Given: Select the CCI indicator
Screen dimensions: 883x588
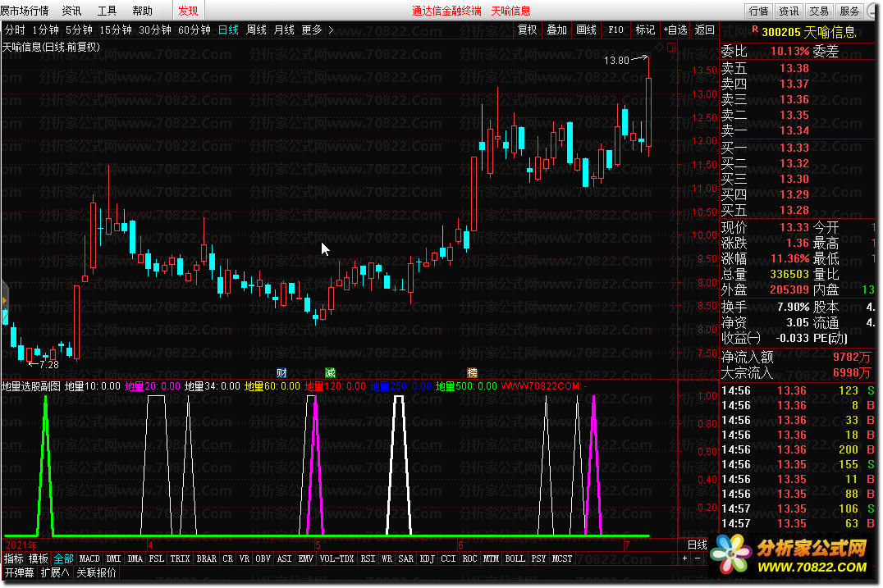Looking at the screenshot, I should [448, 558].
